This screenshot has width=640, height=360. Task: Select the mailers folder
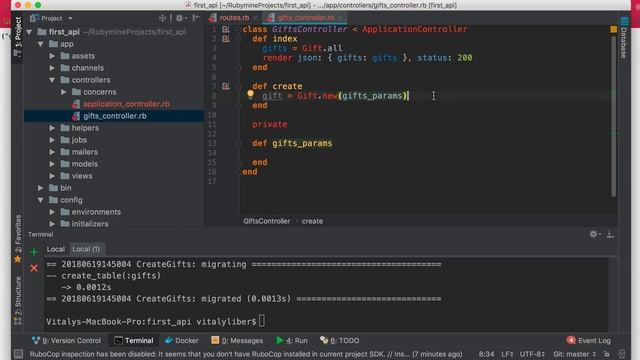[x=84, y=152]
